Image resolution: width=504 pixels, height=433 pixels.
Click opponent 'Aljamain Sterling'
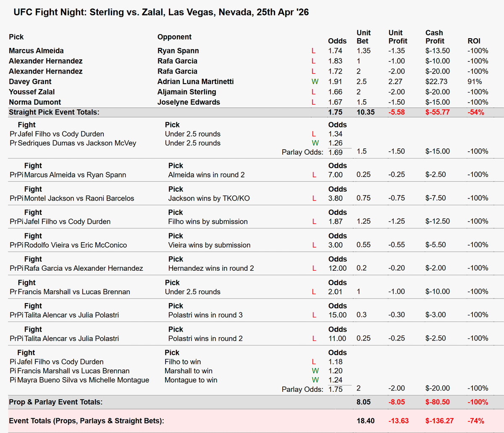click(x=187, y=92)
